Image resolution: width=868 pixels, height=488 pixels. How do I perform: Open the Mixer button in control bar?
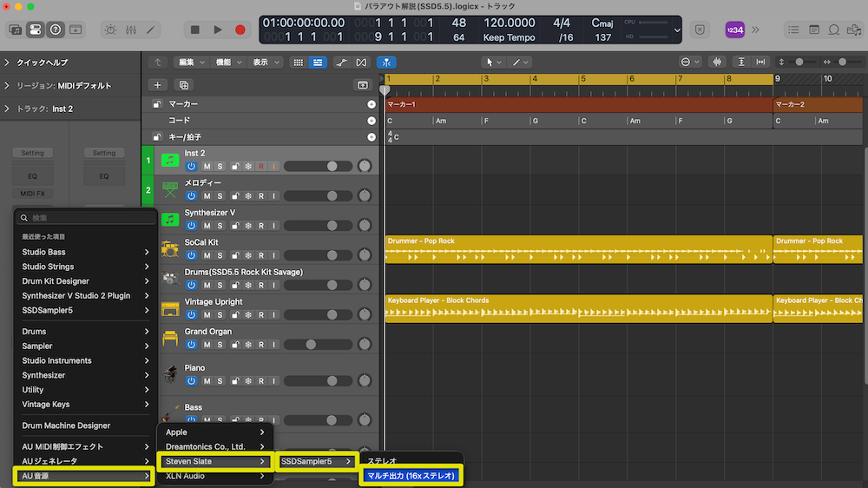(131, 30)
